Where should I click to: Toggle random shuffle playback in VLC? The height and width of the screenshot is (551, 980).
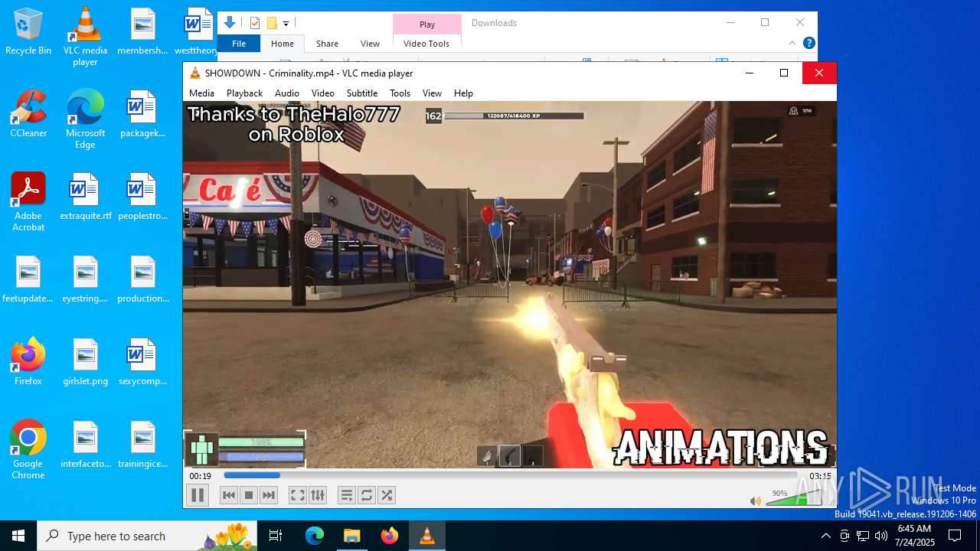(x=387, y=495)
